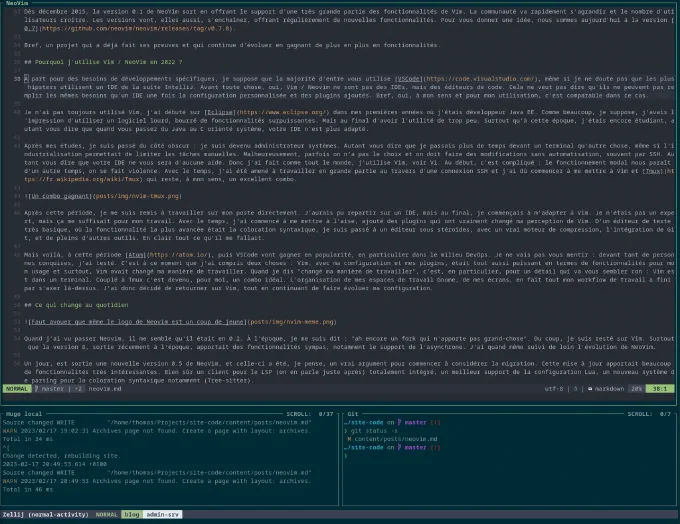The image size is (680, 524).
Task: Click the WARN 19:02:31 archives log line
Action: [157, 431]
